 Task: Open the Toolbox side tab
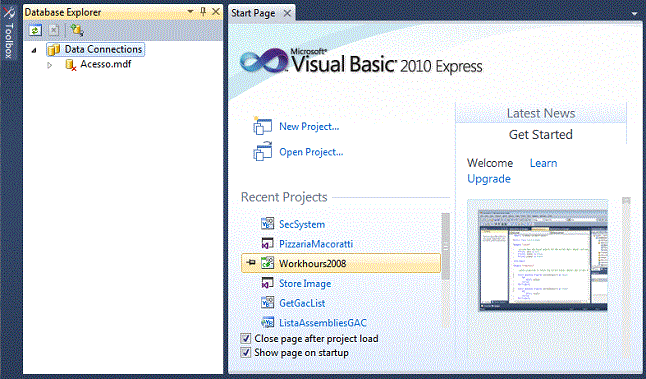coord(9,34)
